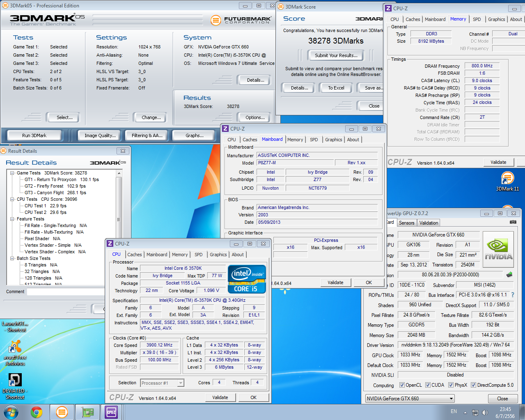Open the Caches tab in the front CPU-Z window
Image resolution: width=525 pixels, height=420 pixels.
[x=134, y=255]
